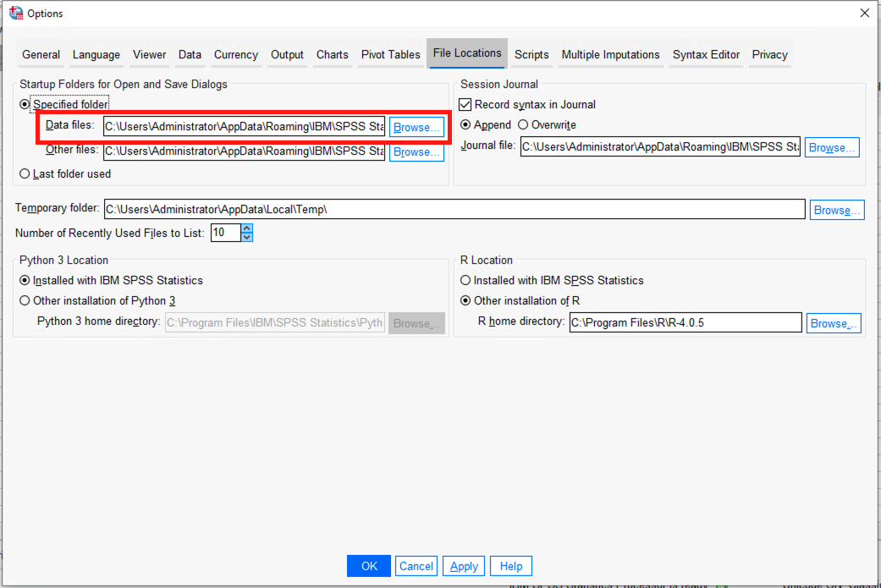Image resolution: width=881 pixels, height=588 pixels.
Task: Apply the option changes
Action: click(x=464, y=566)
